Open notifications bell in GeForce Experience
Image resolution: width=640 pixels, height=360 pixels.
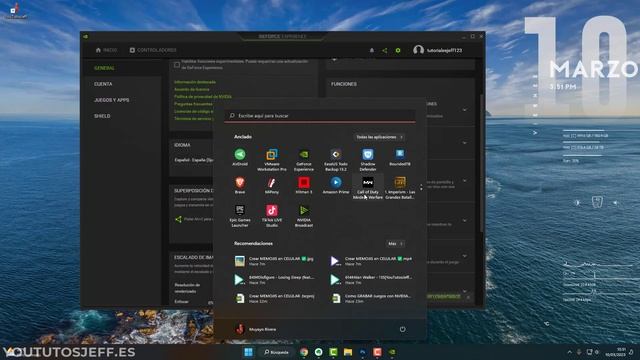tap(371, 50)
